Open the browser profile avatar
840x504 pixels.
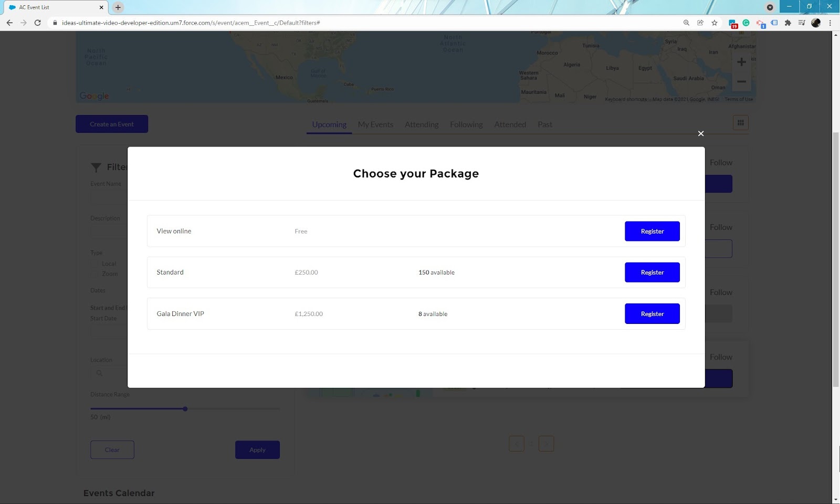pos(816,23)
